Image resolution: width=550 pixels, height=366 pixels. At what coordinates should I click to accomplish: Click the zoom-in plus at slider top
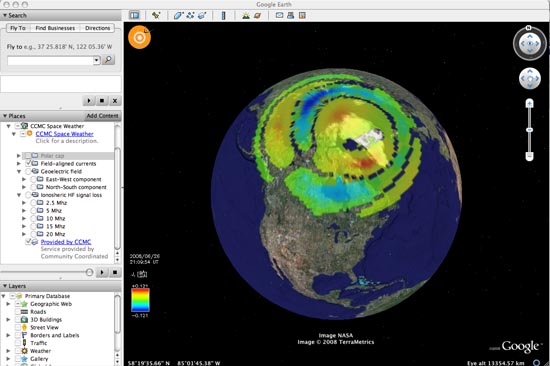pyautogui.click(x=530, y=104)
